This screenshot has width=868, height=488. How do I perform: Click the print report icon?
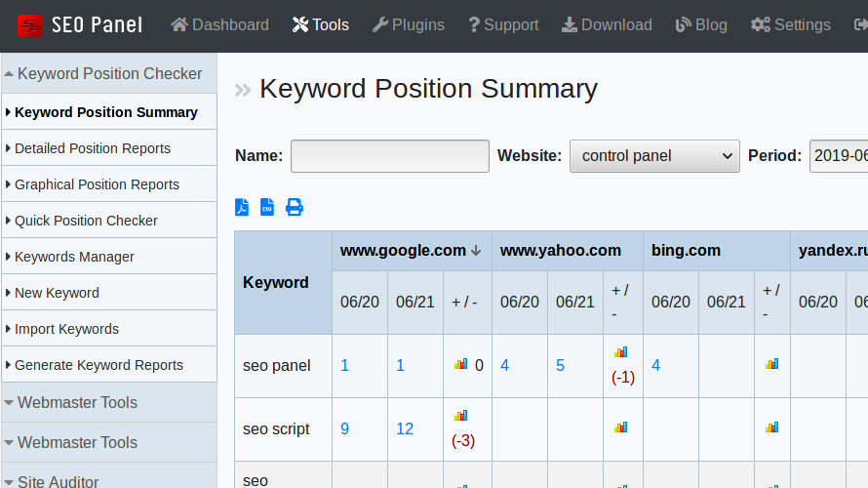(294, 207)
